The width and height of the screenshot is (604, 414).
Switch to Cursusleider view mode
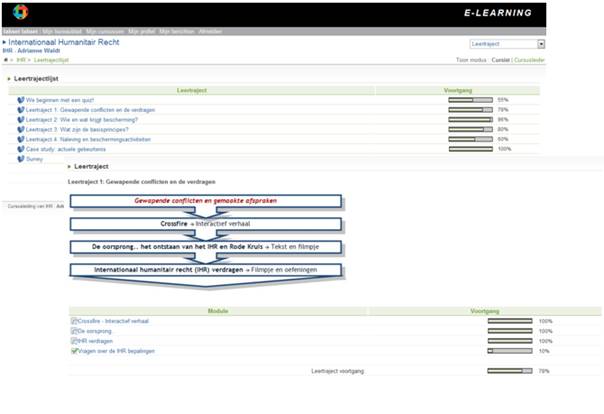click(x=529, y=60)
